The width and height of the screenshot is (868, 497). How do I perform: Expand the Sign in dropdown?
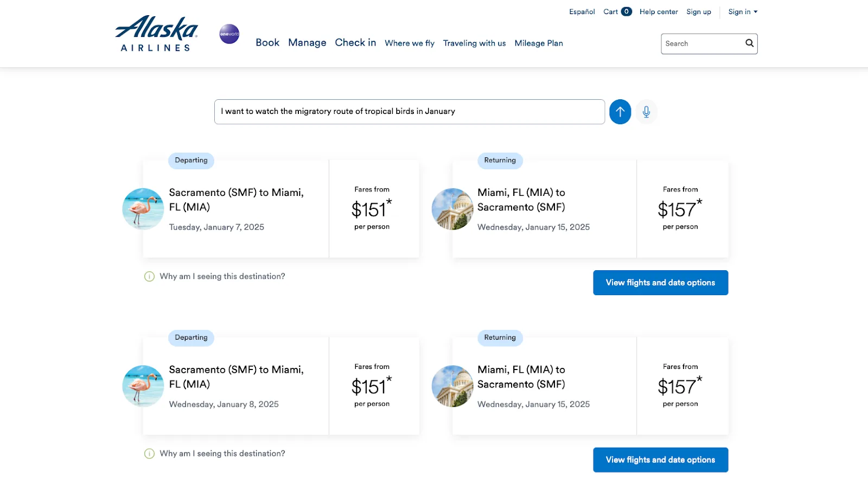click(743, 12)
